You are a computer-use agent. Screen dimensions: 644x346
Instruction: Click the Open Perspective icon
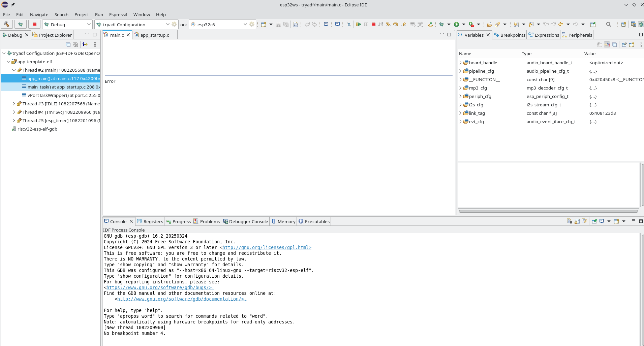624,24
